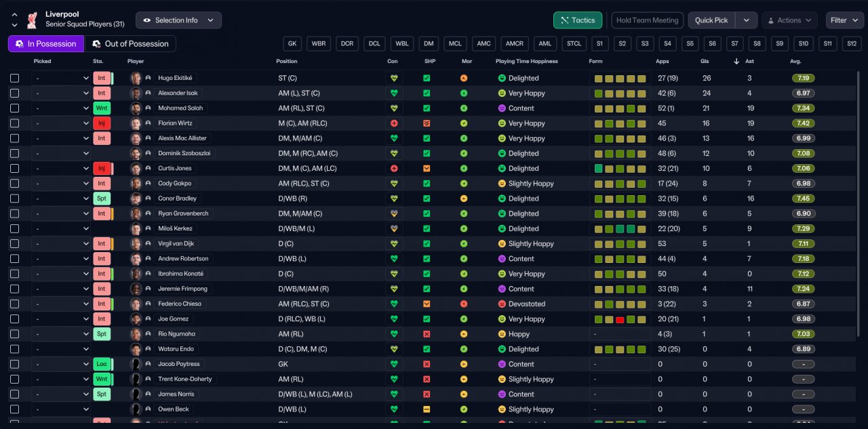Click Hugo Ekitiké's condition heart icon
The width and height of the screenshot is (868, 429).
pyautogui.click(x=394, y=78)
